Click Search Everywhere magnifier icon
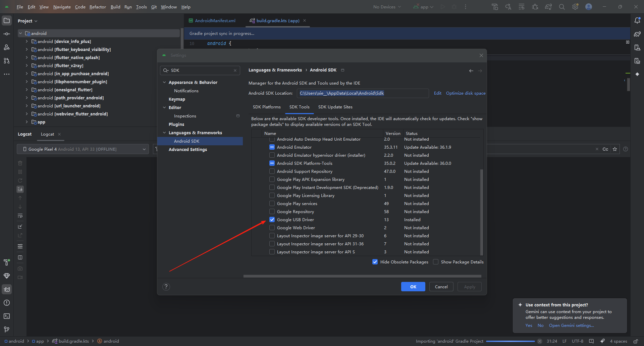644x346 pixels. click(562, 7)
